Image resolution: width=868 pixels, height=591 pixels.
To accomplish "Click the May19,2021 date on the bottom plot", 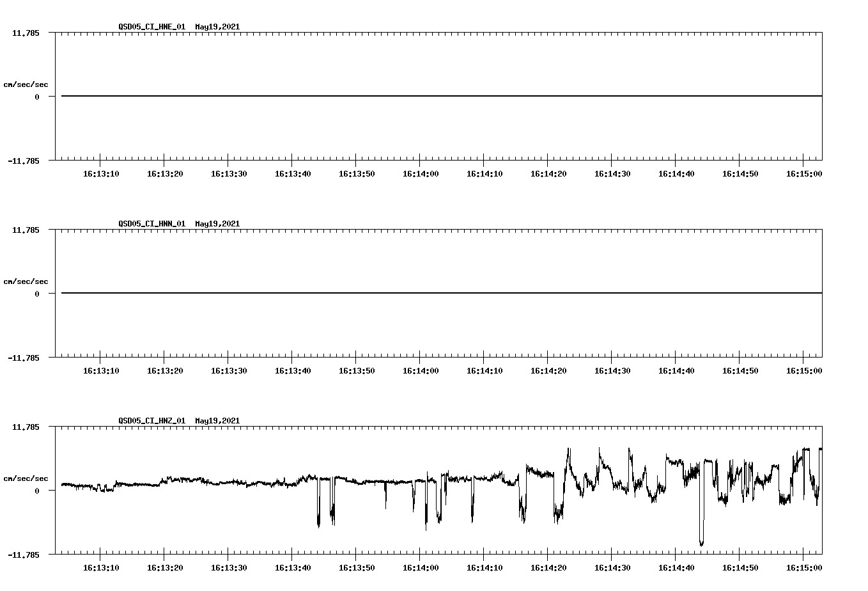I will click(x=216, y=421).
